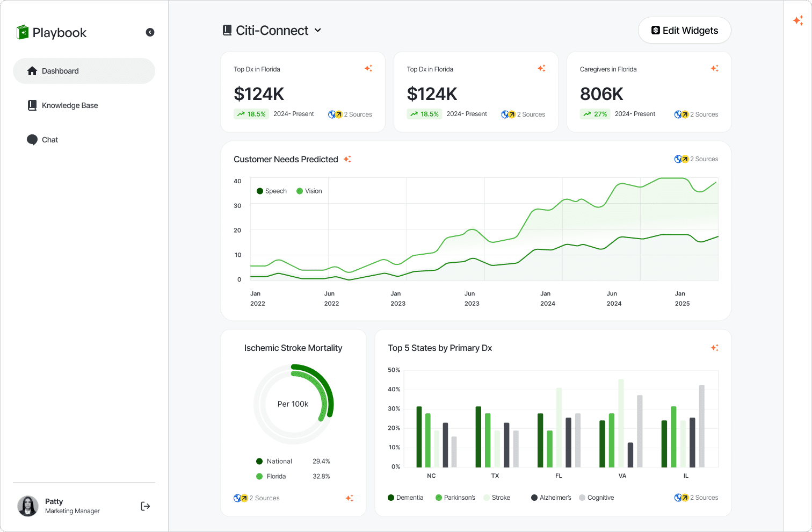The image size is (812, 532).
Task: Click Patty's profile avatar
Action: (x=28, y=506)
